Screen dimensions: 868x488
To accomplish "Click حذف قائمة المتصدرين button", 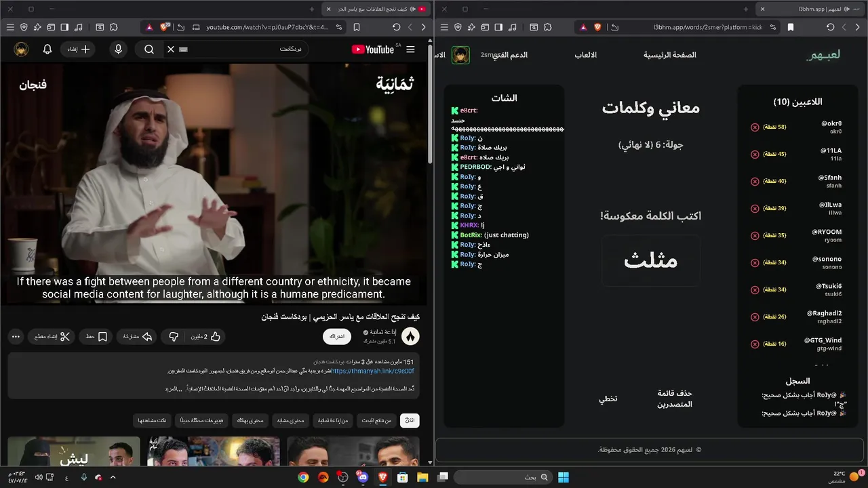I will click(675, 399).
